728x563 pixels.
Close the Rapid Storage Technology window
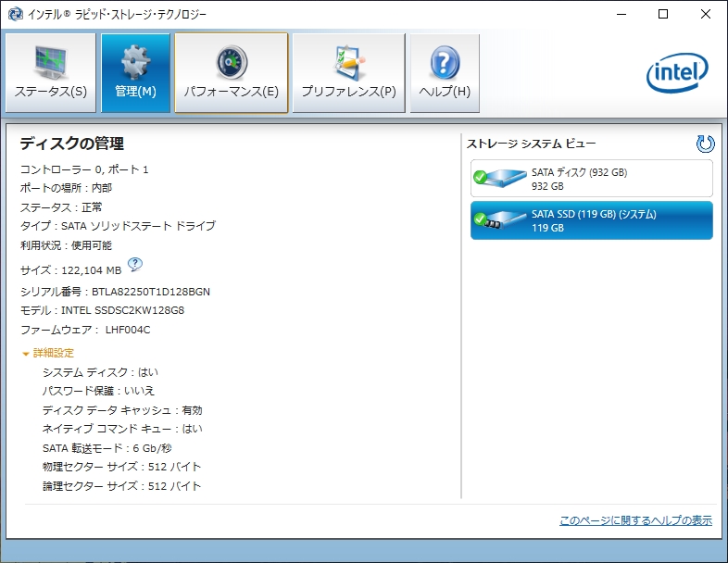[x=706, y=15]
